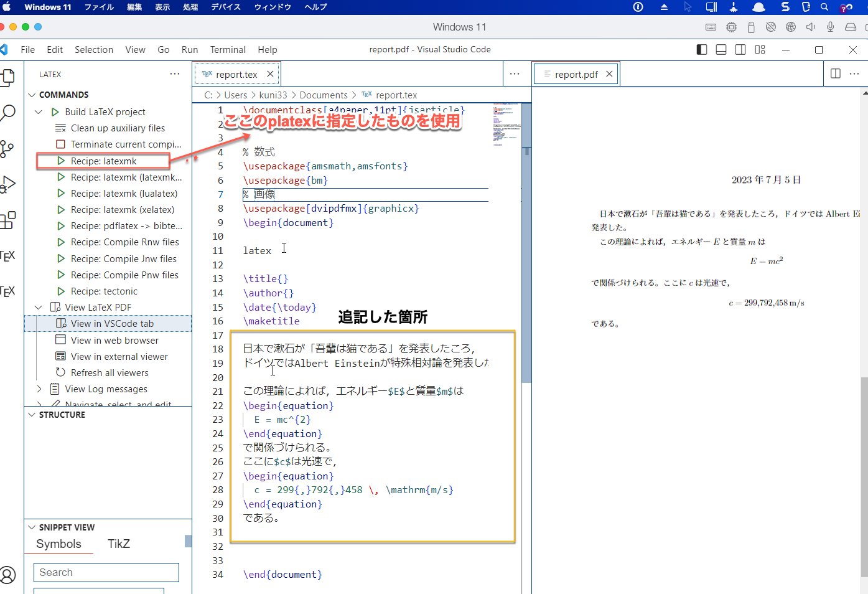
Task: Open the File menu in VS Code
Action: point(27,50)
